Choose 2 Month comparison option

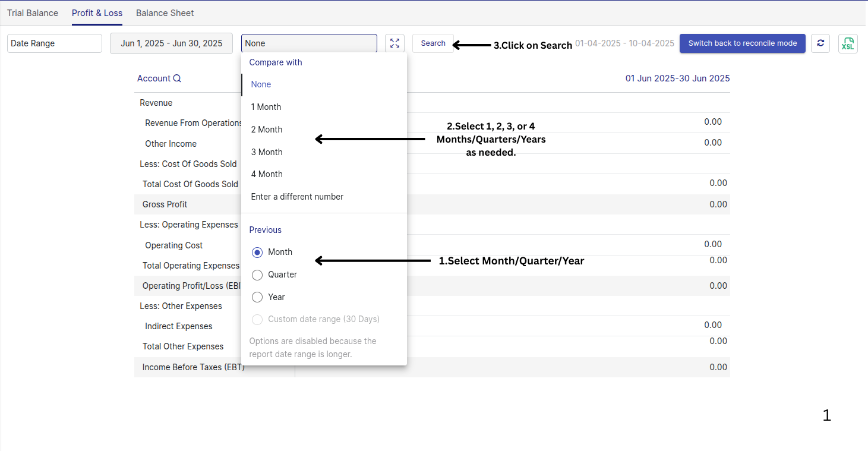click(324, 130)
